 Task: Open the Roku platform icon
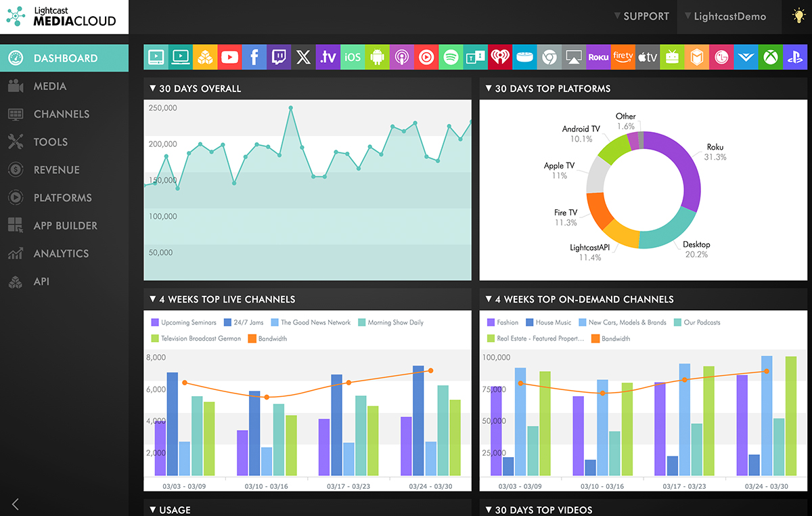tap(598, 58)
